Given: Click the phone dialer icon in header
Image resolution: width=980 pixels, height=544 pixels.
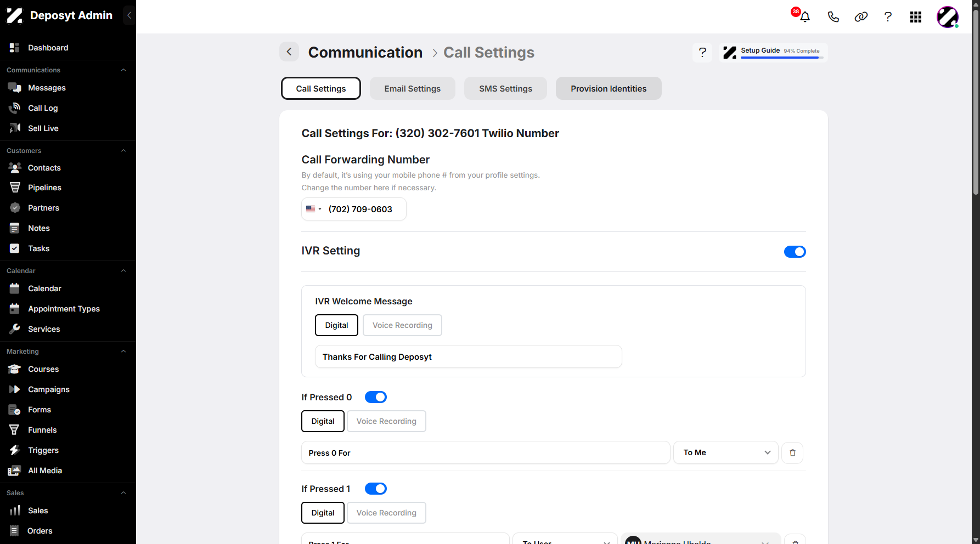Looking at the screenshot, I should 833,16.
